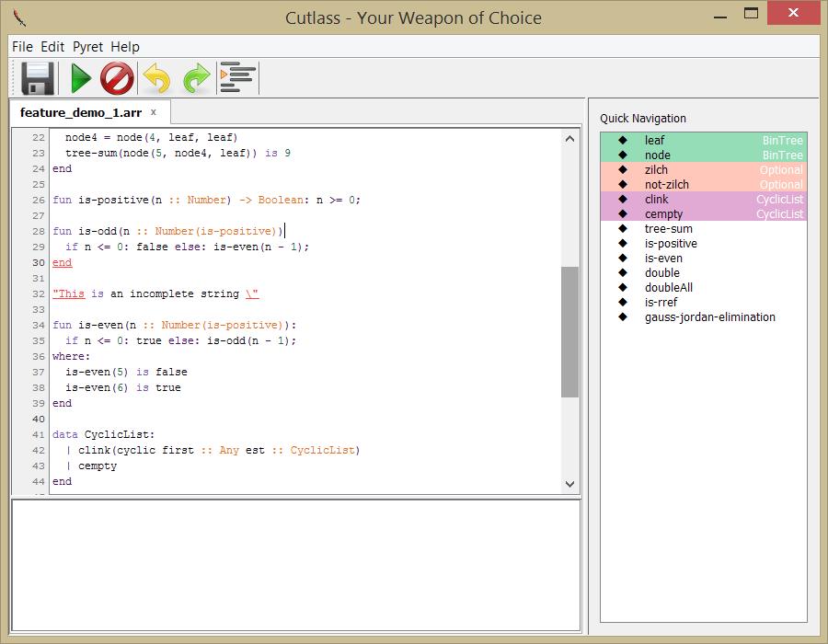Save the file with the floppy disk icon
Viewport: 828px width, 644px height.
[x=38, y=78]
